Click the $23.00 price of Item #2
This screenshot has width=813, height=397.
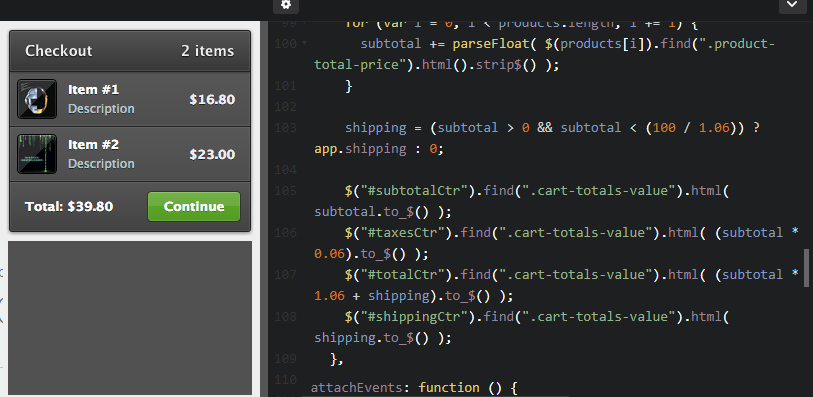(x=212, y=154)
